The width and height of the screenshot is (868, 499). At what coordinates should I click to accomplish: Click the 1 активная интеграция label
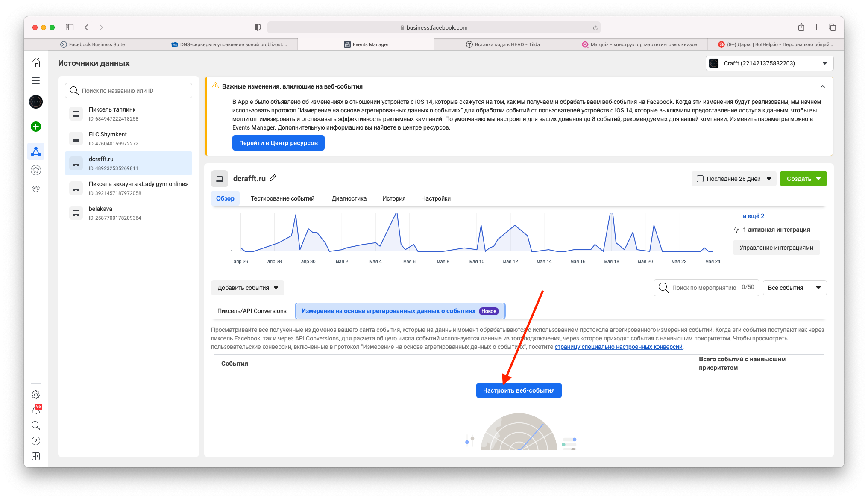pyautogui.click(x=776, y=230)
